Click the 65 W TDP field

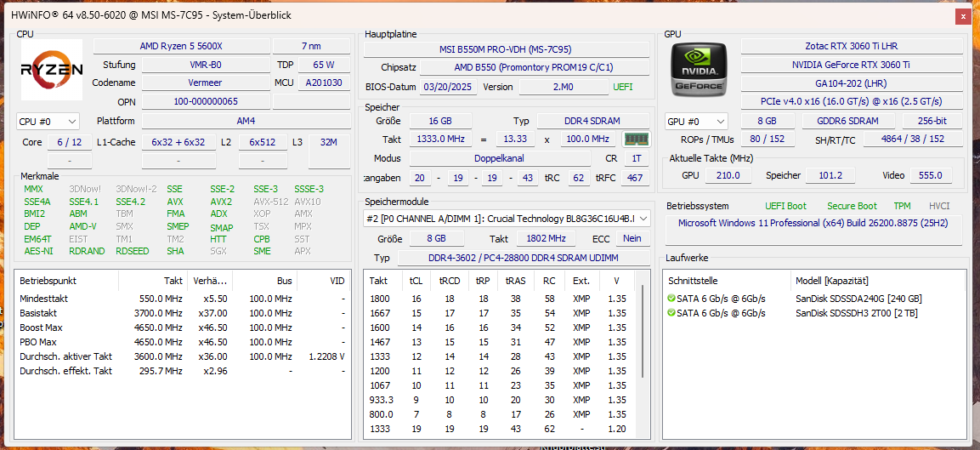tap(325, 65)
